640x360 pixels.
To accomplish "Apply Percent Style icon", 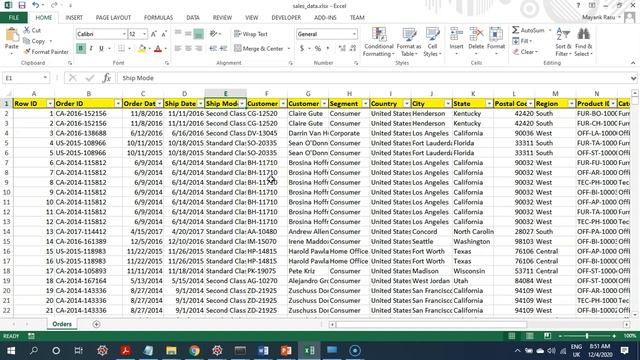I will click(x=318, y=49).
